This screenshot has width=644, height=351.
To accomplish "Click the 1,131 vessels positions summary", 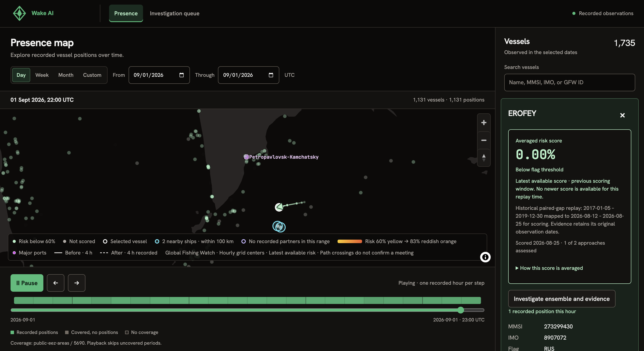I will [449, 100].
